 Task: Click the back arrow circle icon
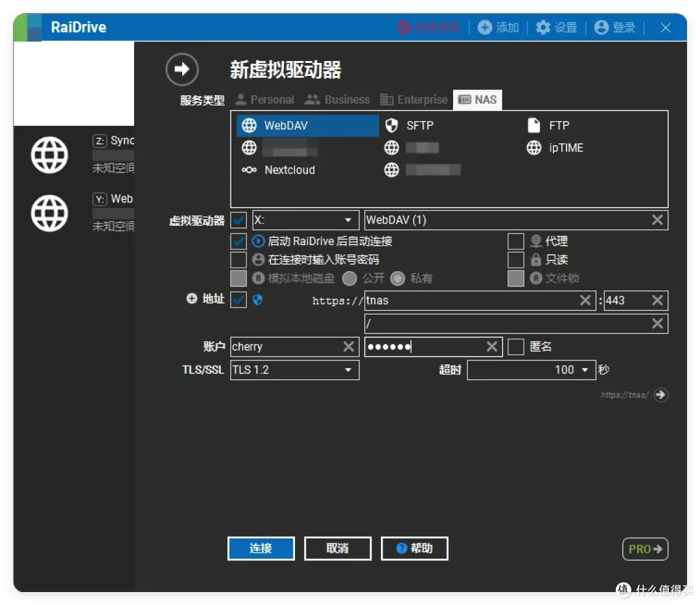click(181, 69)
